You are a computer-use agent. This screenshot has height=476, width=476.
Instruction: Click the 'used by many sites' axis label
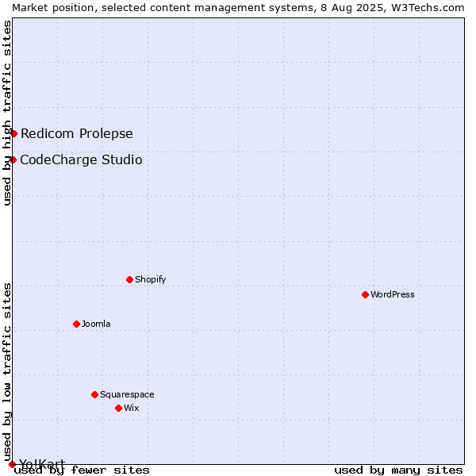(x=398, y=470)
